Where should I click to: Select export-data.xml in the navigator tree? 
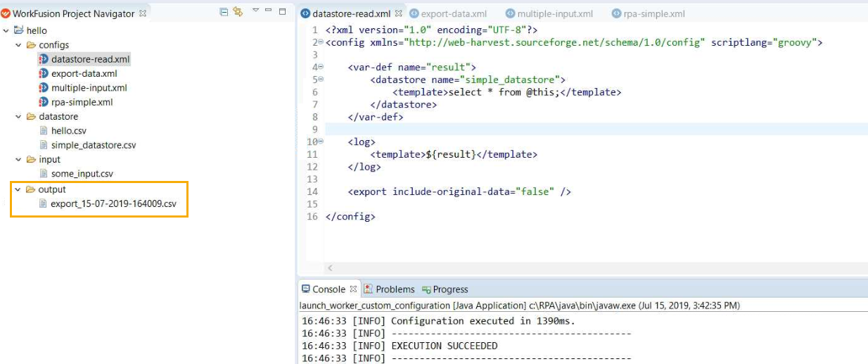pyautogui.click(x=84, y=73)
